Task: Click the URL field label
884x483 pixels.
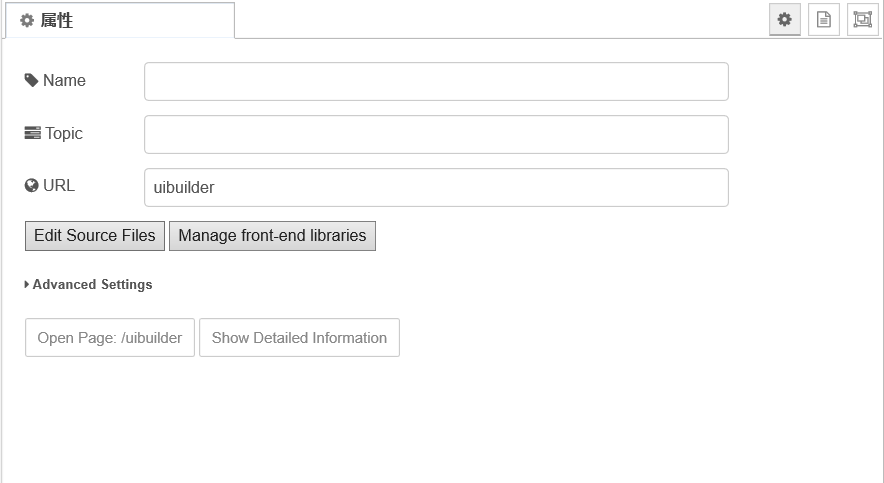Action: pos(59,185)
